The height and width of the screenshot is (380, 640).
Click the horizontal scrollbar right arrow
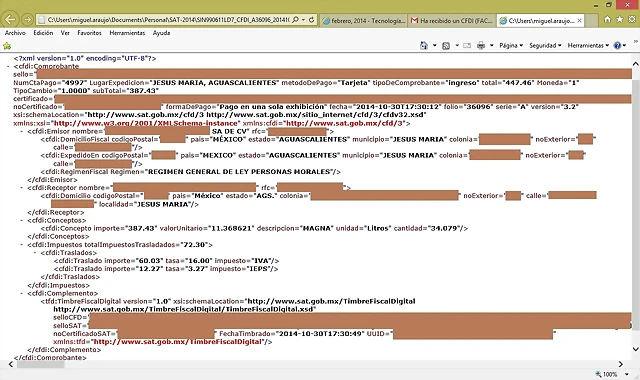(x=620, y=364)
